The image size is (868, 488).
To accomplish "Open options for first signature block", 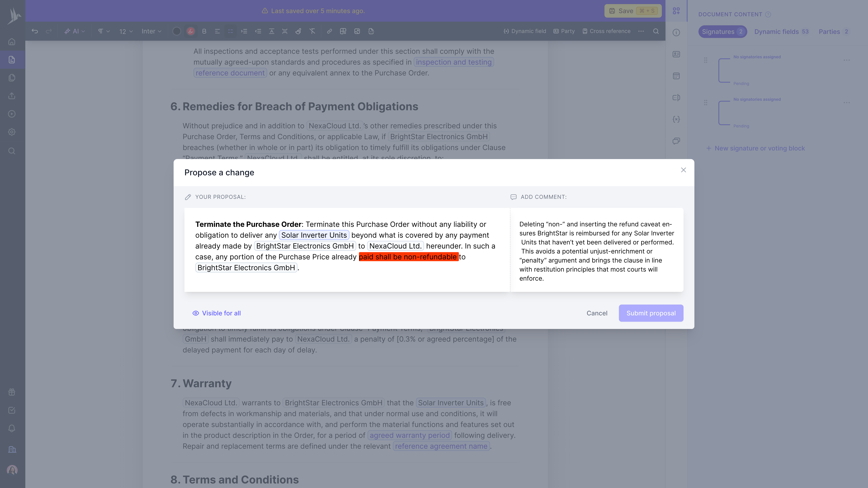I will tap(846, 60).
